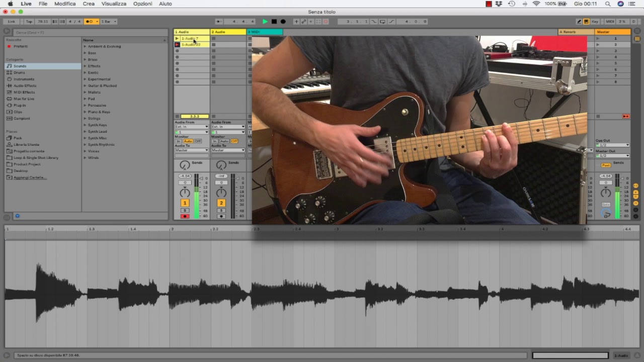This screenshot has height=362, width=644.
Task: Open the Crea menu
Action: click(89, 4)
